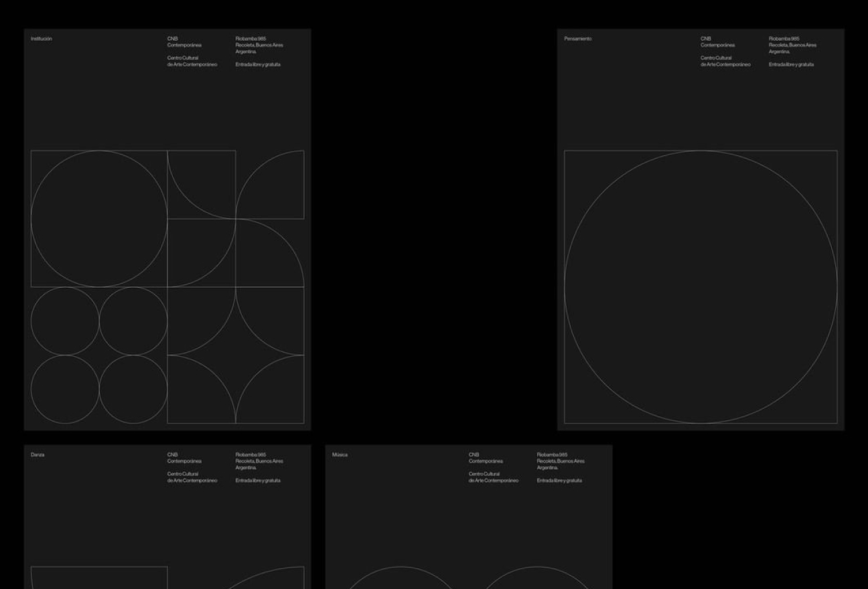This screenshot has height=589, width=868.
Task: Select "CNB Contemporánea" on the Música poster
Action: click(486, 458)
